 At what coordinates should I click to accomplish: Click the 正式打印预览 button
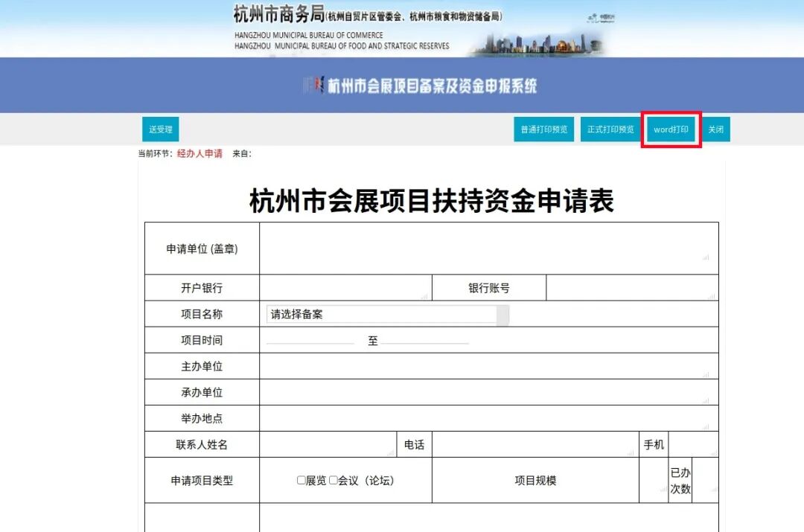pyautogui.click(x=610, y=129)
